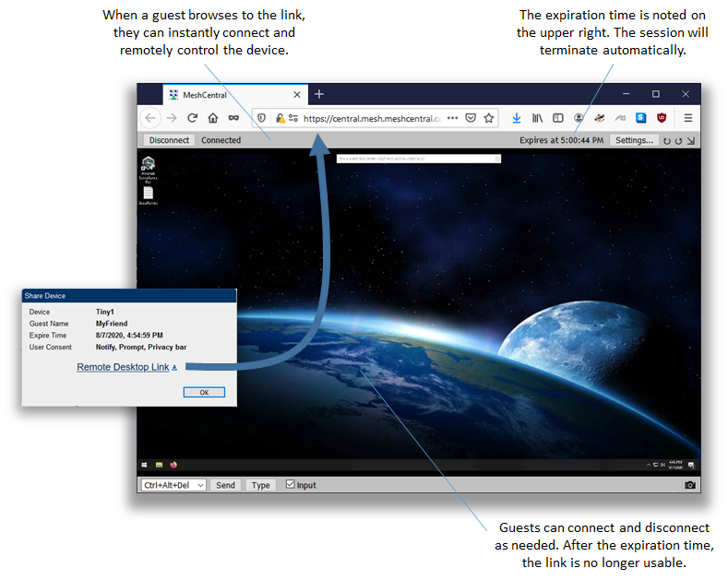Screen dimensions: 728x580
Task: Rotate remote view with first circular arrow
Action: coord(667,141)
